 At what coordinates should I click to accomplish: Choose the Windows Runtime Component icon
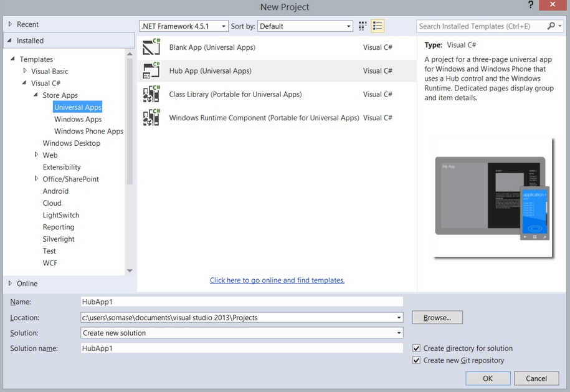coord(151,118)
